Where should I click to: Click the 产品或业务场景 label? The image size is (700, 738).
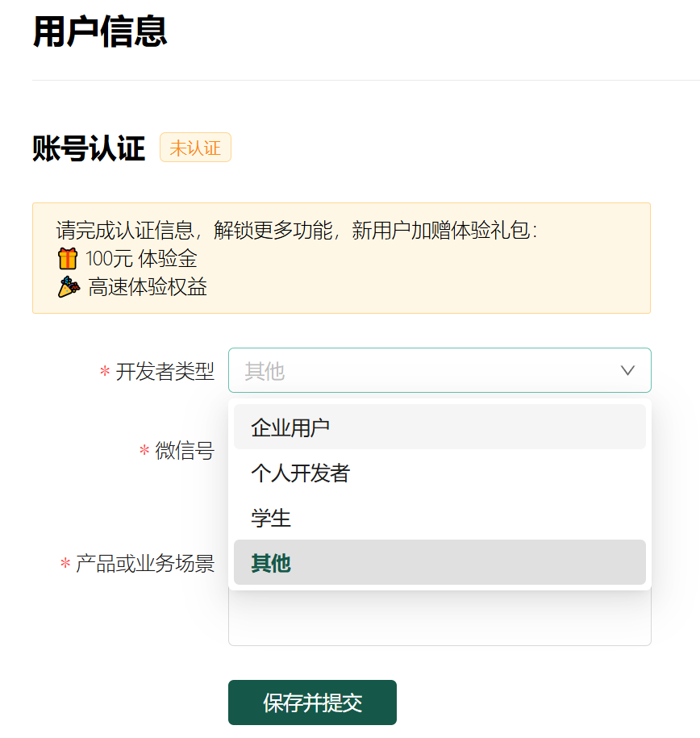pos(145,563)
